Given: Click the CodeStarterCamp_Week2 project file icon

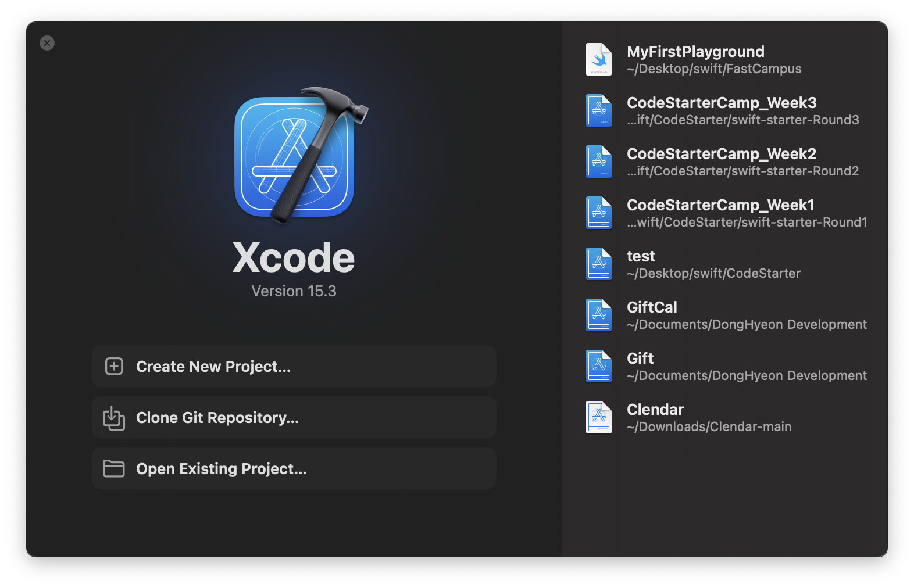Looking at the screenshot, I should pos(599,162).
